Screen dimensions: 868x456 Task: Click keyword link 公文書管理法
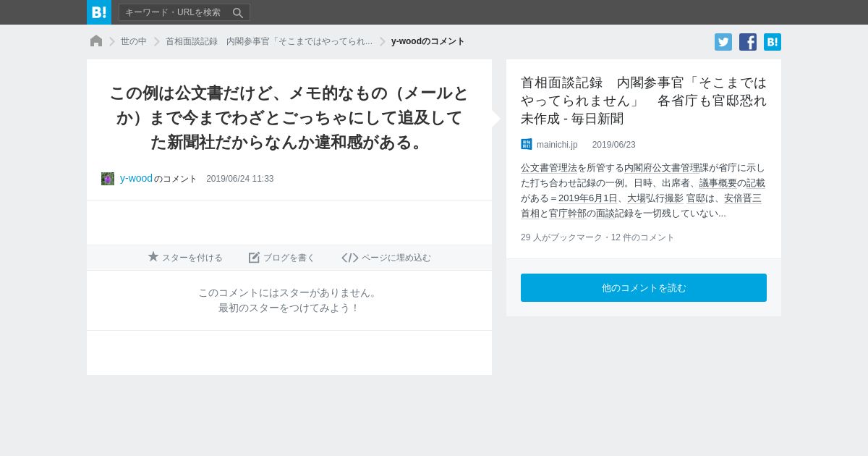549,167
